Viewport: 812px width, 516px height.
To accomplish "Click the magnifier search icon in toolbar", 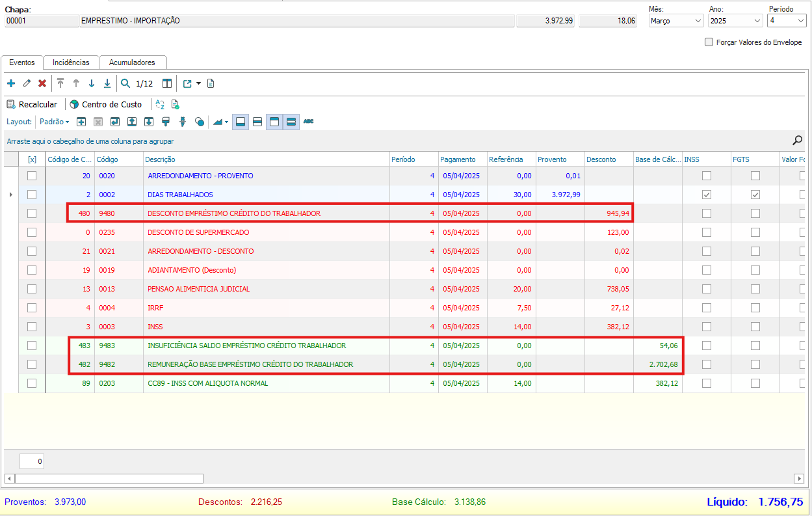I will pyautogui.click(x=125, y=83).
